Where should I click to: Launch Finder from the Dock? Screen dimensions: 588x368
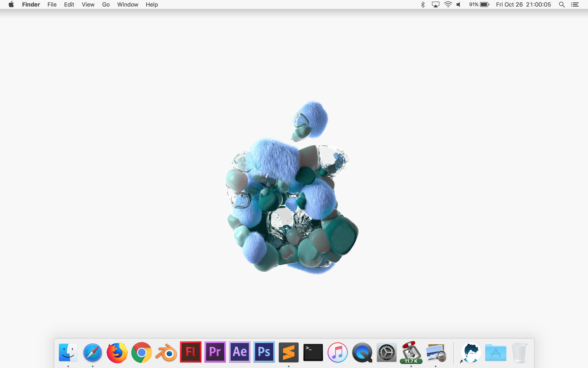coord(68,352)
